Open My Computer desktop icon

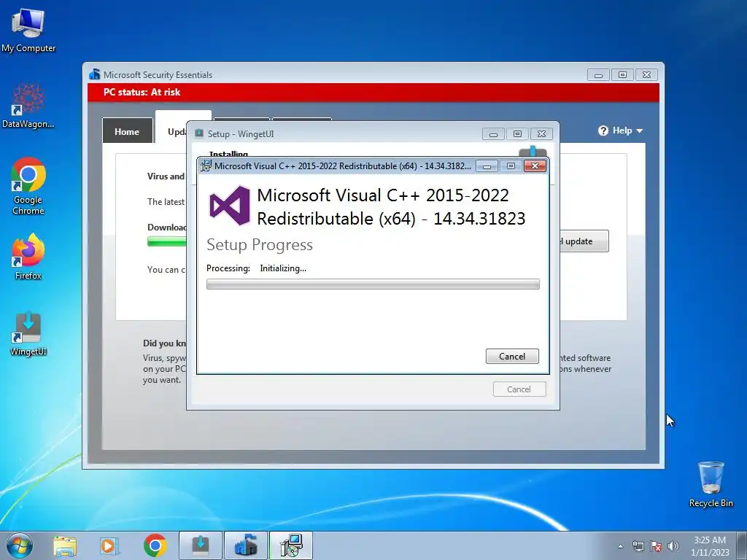28,30
